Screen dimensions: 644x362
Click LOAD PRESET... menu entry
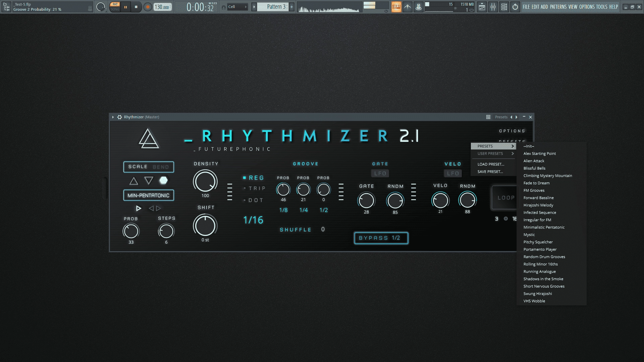[x=493, y=164]
